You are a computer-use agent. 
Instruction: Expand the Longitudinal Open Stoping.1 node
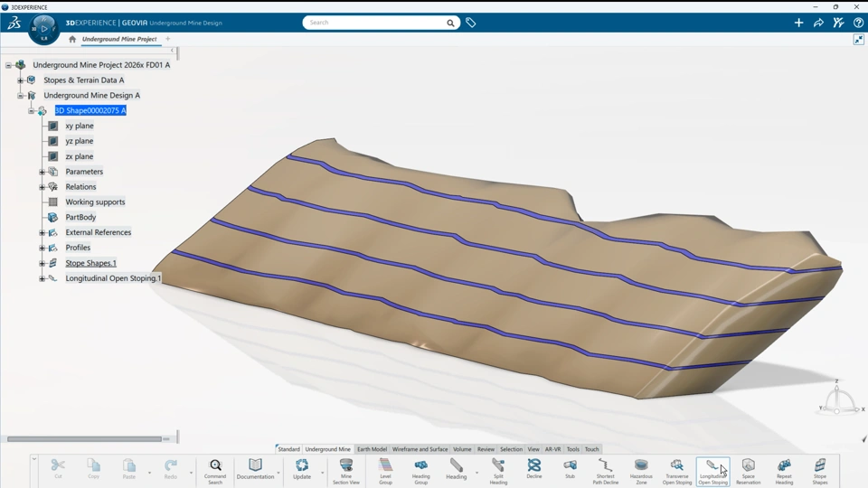click(42, 278)
